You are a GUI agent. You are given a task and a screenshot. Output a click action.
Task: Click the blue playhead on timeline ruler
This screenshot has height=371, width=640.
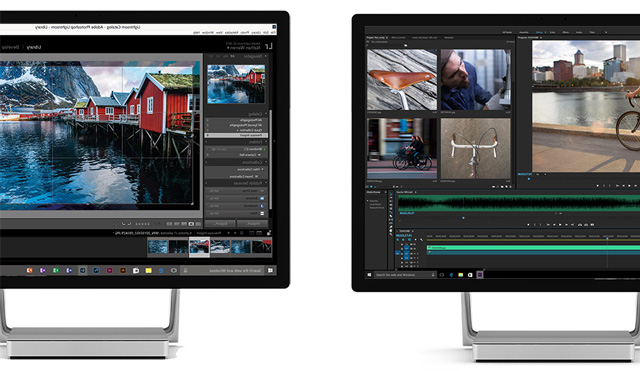tap(607, 238)
